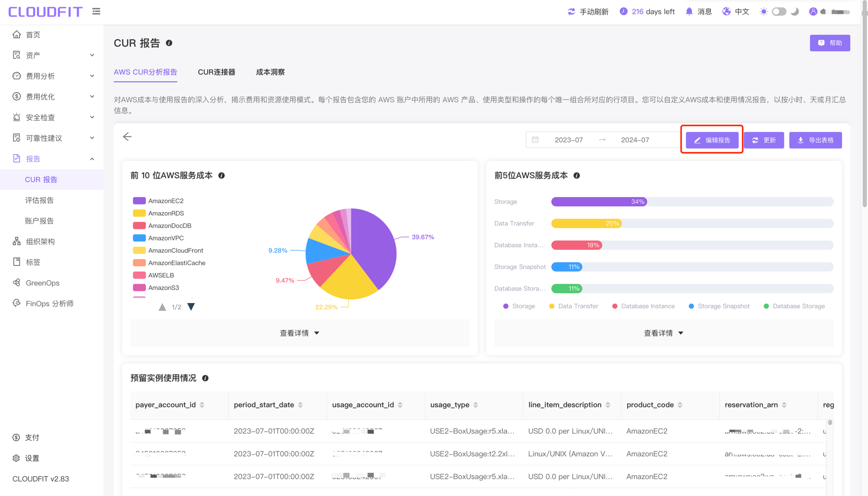
Task: Click the 编辑报告 button
Action: (712, 140)
